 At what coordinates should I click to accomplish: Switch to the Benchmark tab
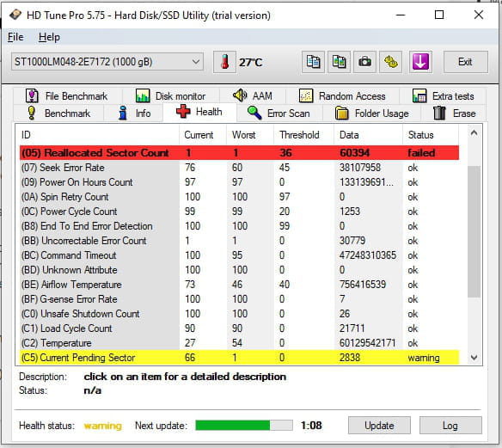pyautogui.click(x=59, y=113)
